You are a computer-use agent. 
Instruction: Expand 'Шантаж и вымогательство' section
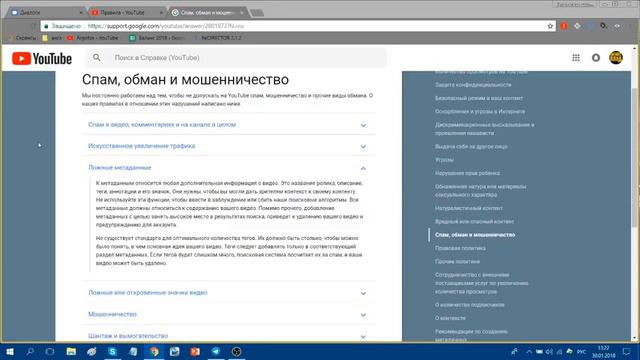tap(228, 336)
